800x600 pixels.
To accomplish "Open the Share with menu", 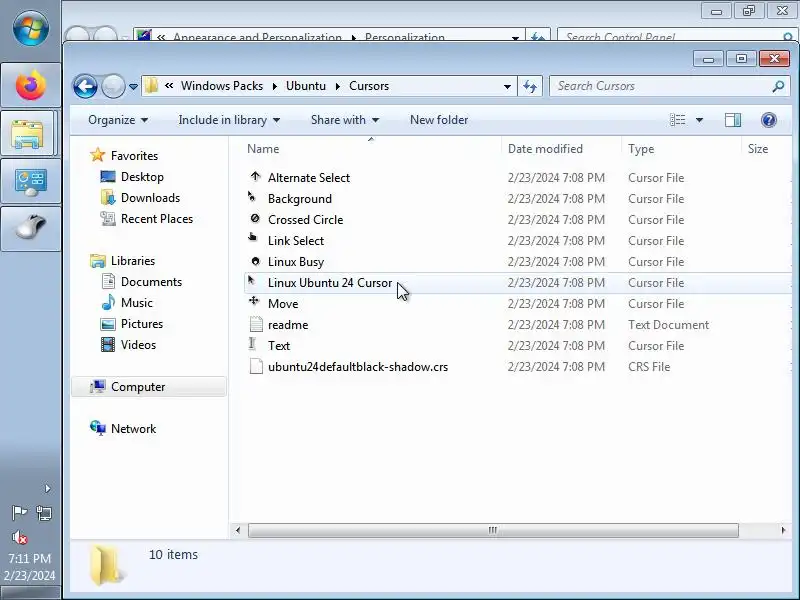I will [x=345, y=120].
